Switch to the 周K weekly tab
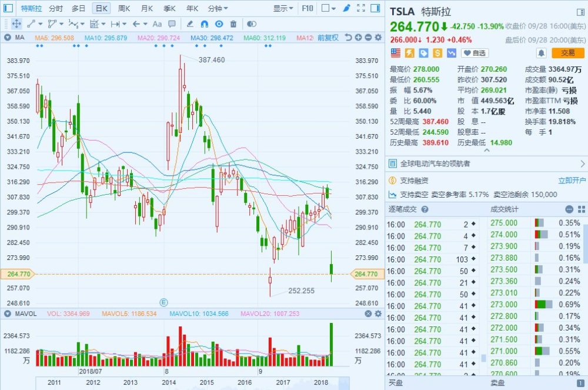Viewport: 588px width, 390px height. pyautogui.click(x=123, y=8)
